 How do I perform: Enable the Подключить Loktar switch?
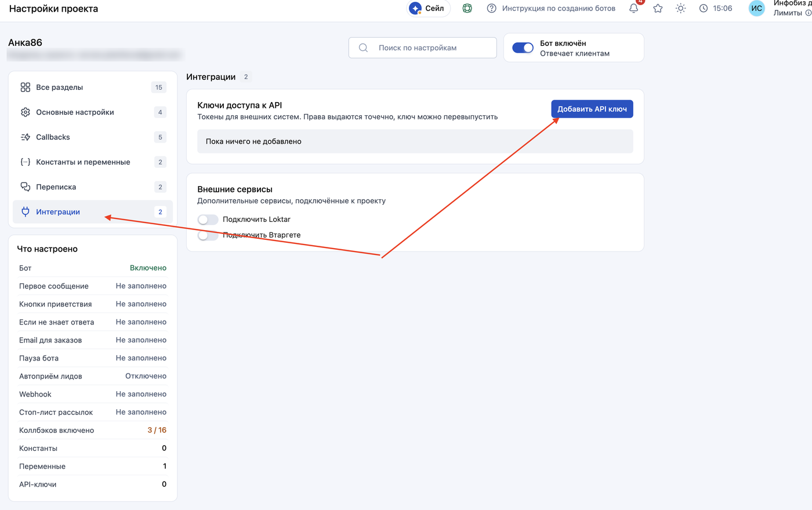coord(208,220)
